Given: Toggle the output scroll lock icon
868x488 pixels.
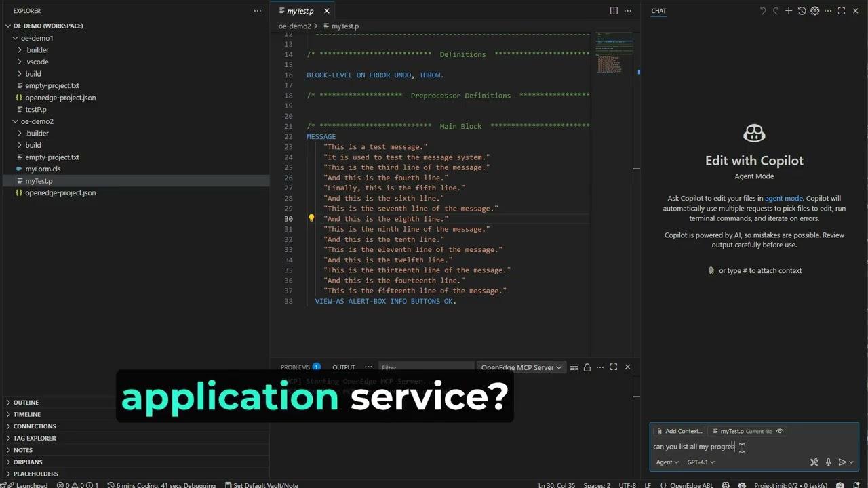Looking at the screenshot, I should tap(587, 367).
